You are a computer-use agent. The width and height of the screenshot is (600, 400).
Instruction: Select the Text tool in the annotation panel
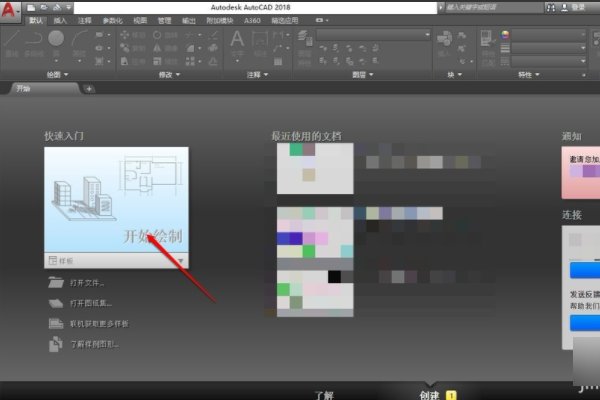pyautogui.click(x=238, y=40)
